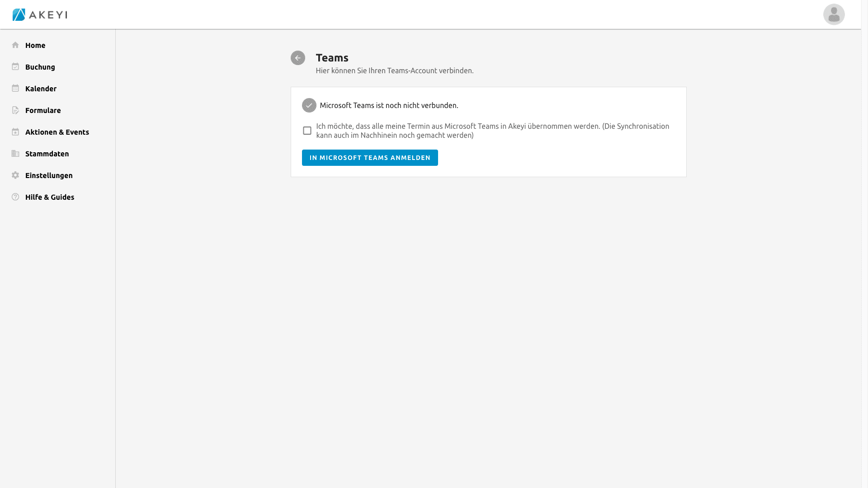
Task: Click the grey Teams connection status checkmark
Action: pos(309,105)
